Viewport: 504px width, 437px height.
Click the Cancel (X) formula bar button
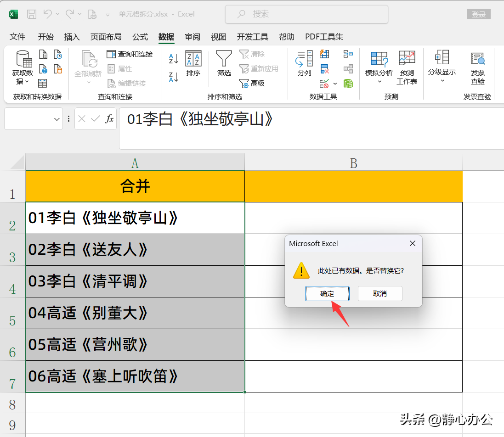(82, 119)
